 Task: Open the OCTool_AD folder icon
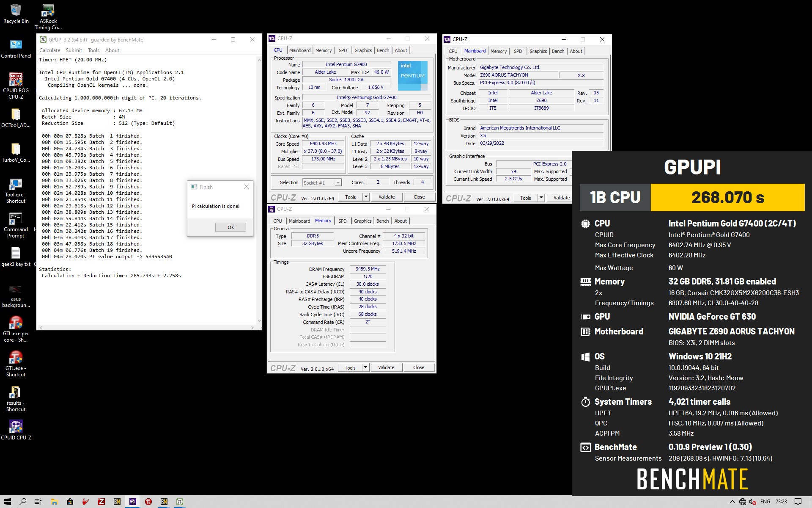16,118
